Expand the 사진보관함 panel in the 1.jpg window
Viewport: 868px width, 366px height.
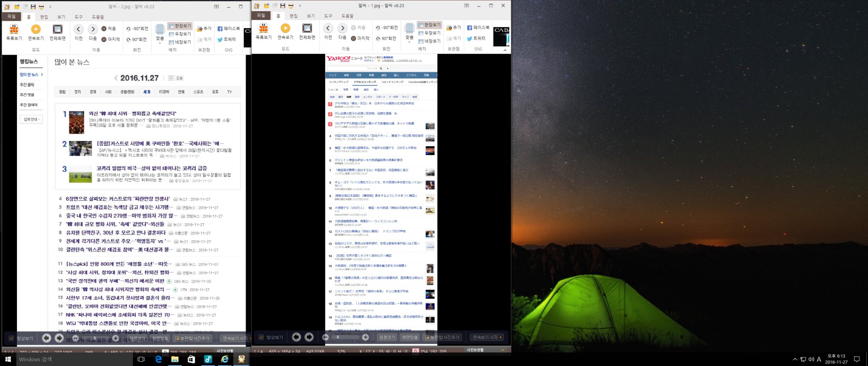503,350
